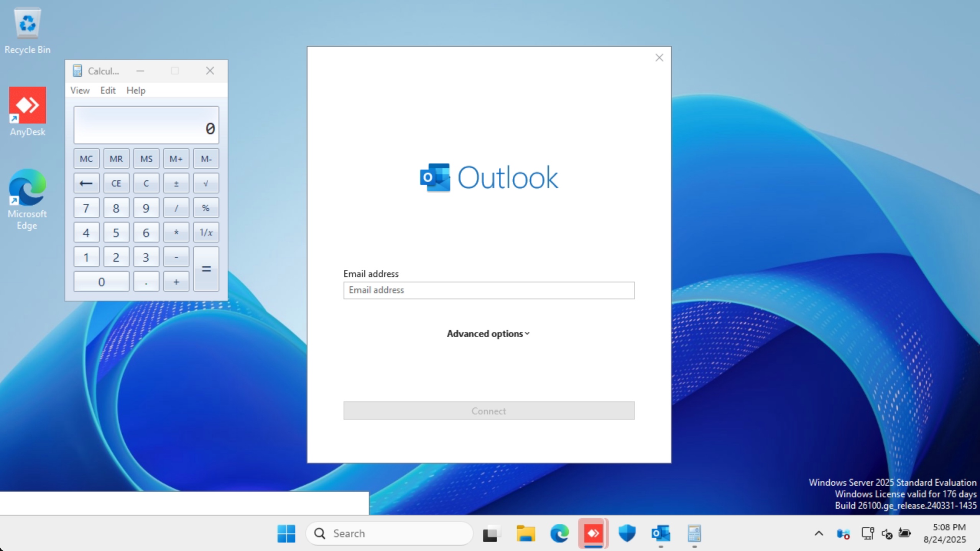Click the MR memory recall button
980x551 pixels.
(116, 158)
